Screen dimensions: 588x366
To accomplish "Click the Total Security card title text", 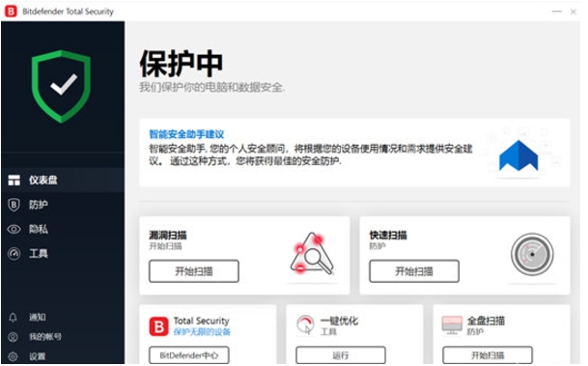I will pyautogui.click(x=202, y=321).
